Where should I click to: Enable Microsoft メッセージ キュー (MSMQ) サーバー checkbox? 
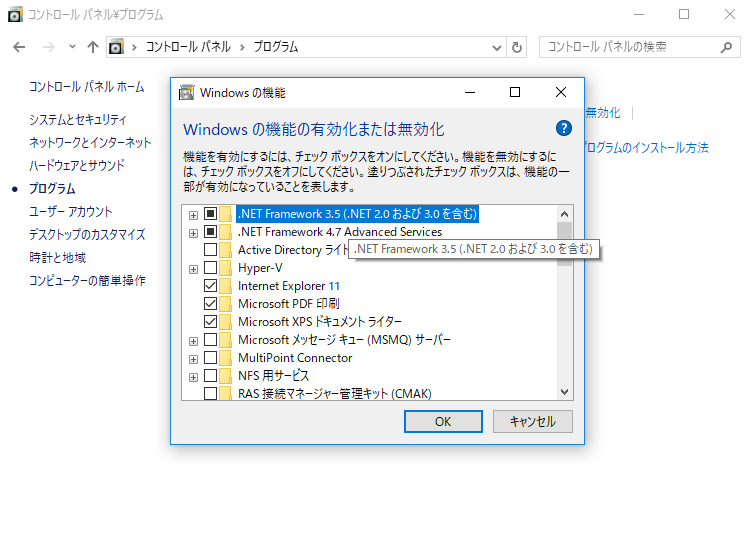click(x=210, y=340)
